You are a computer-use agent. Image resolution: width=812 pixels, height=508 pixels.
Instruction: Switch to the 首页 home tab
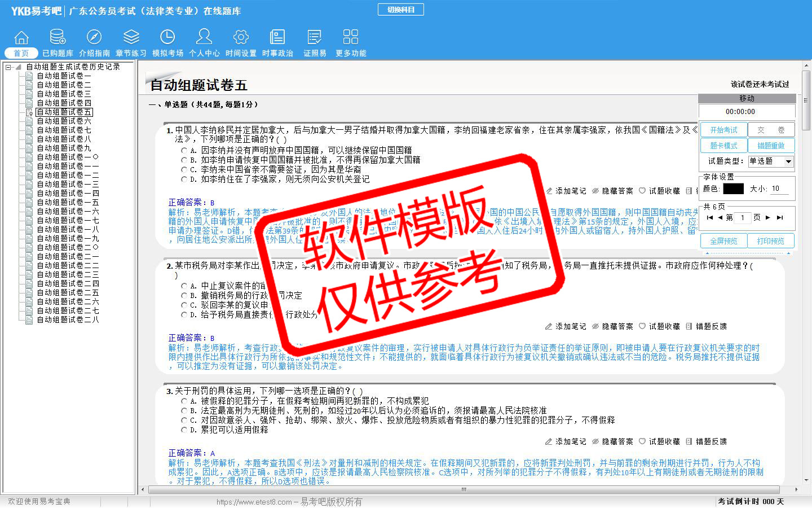[x=21, y=53]
